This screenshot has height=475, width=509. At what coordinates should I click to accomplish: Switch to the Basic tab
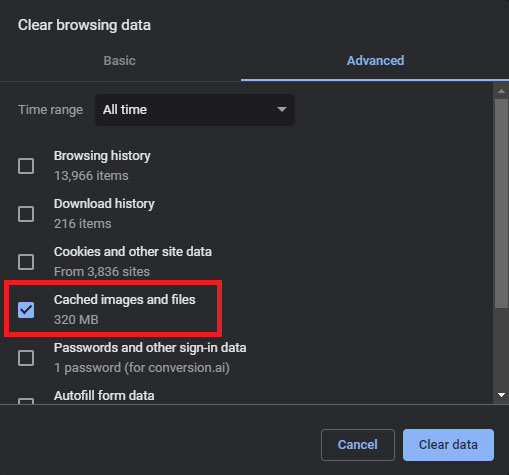(119, 61)
